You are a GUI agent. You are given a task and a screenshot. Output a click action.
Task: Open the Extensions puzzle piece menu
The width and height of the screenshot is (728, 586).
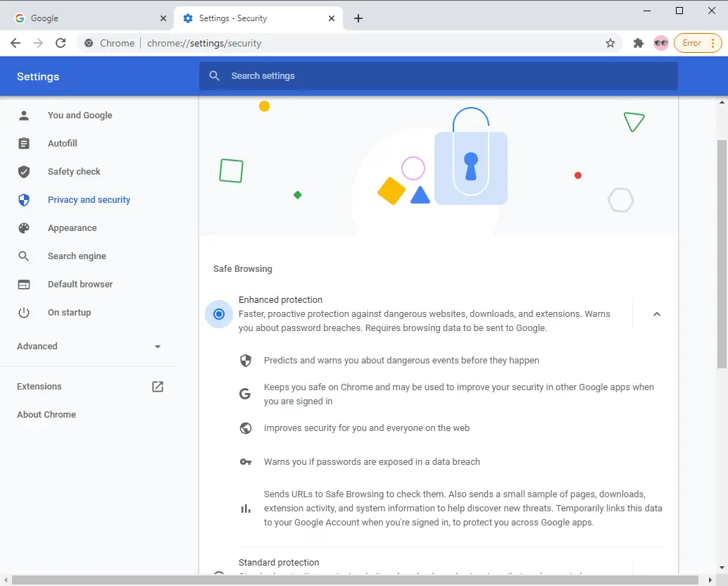[639, 43]
